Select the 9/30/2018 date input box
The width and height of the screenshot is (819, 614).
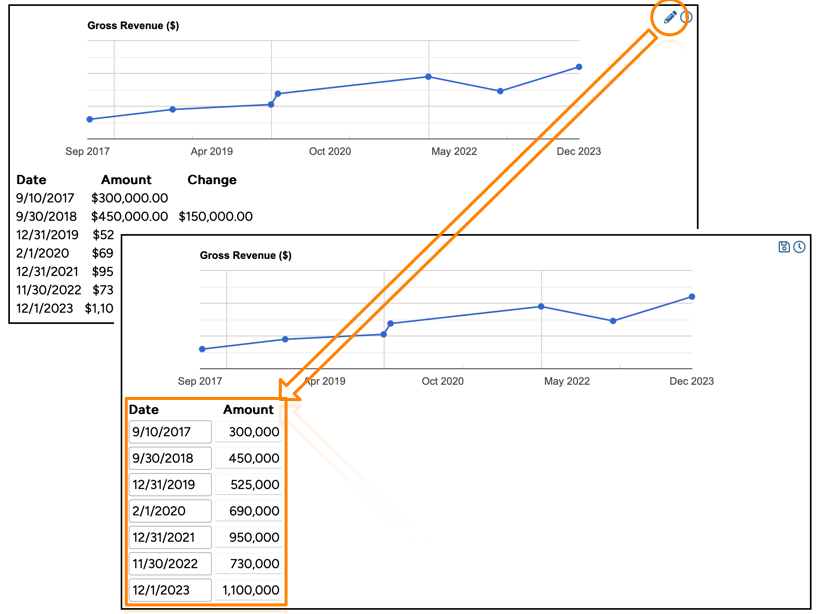pos(170,458)
